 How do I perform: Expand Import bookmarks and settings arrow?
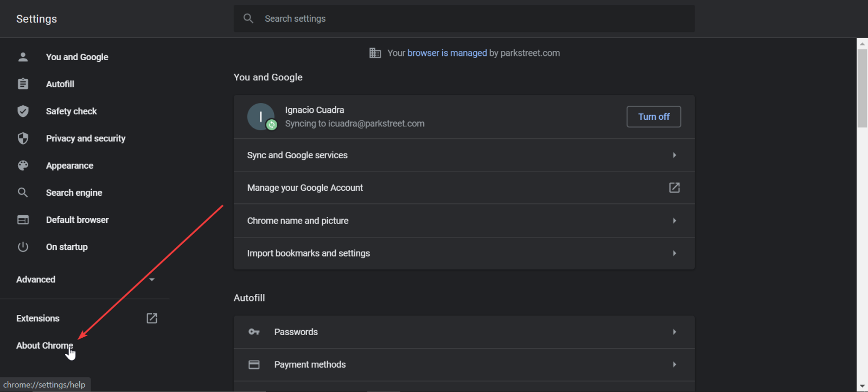pos(674,253)
